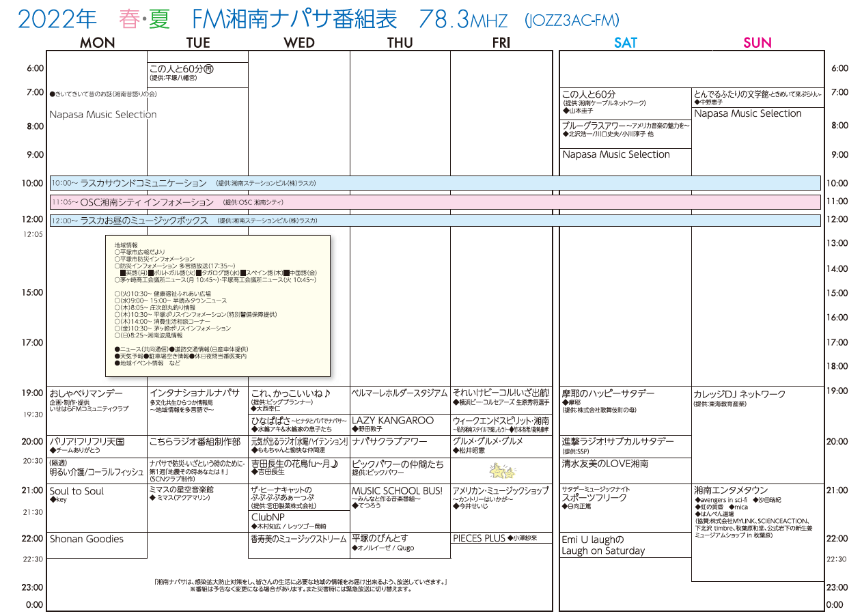Viewport: 862px width, 616px height.
Task: Click '湘南エンタメタウン' on Sunday
Action: pyautogui.click(x=731, y=490)
